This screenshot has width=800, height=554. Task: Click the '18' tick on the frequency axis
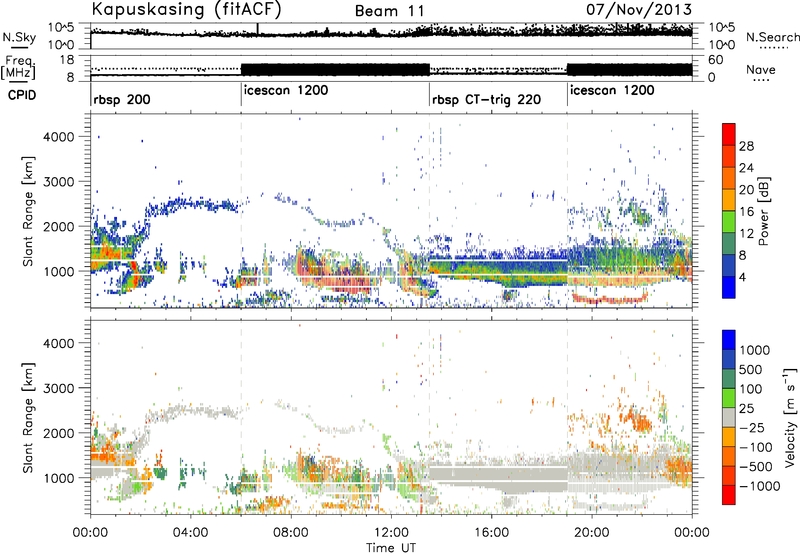pyautogui.click(x=67, y=60)
